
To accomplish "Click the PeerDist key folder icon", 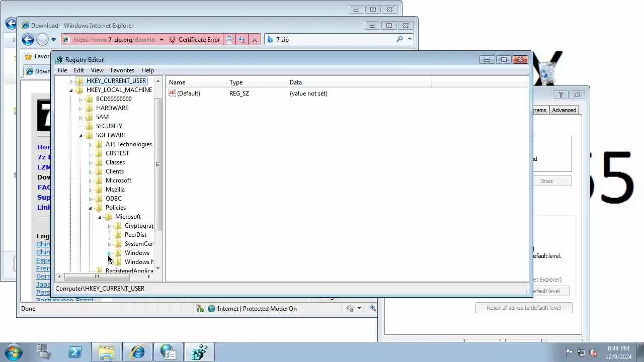I will (118, 235).
